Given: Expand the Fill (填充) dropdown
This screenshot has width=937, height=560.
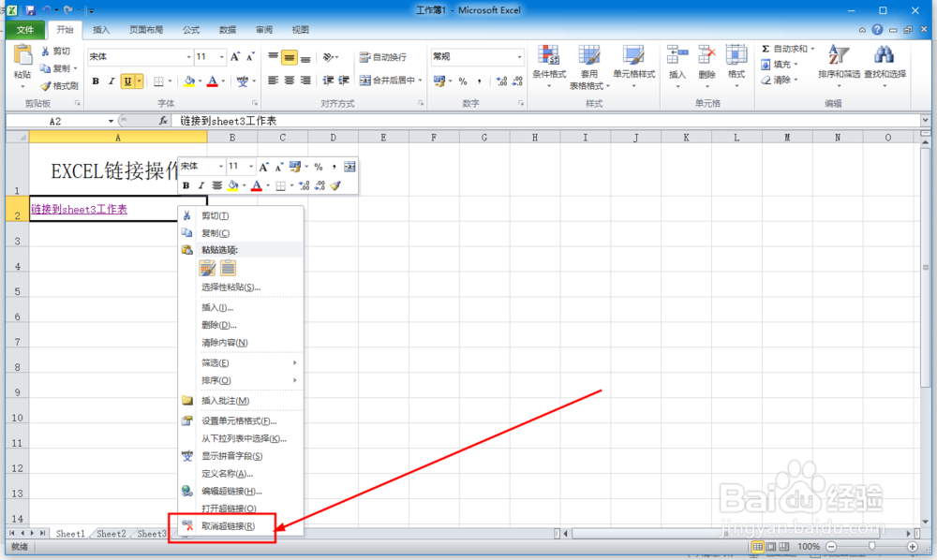Looking at the screenshot, I should pyautogui.click(x=796, y=65).
